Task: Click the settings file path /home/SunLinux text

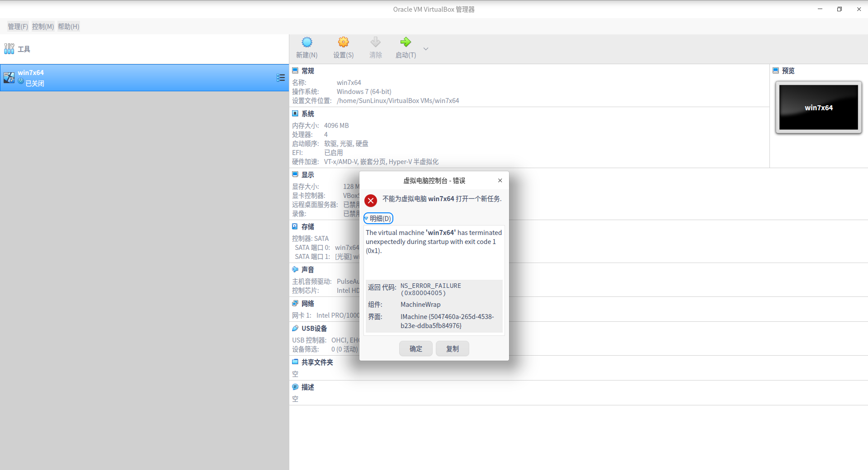Action: pyautogui.click(x=398, y=101)
